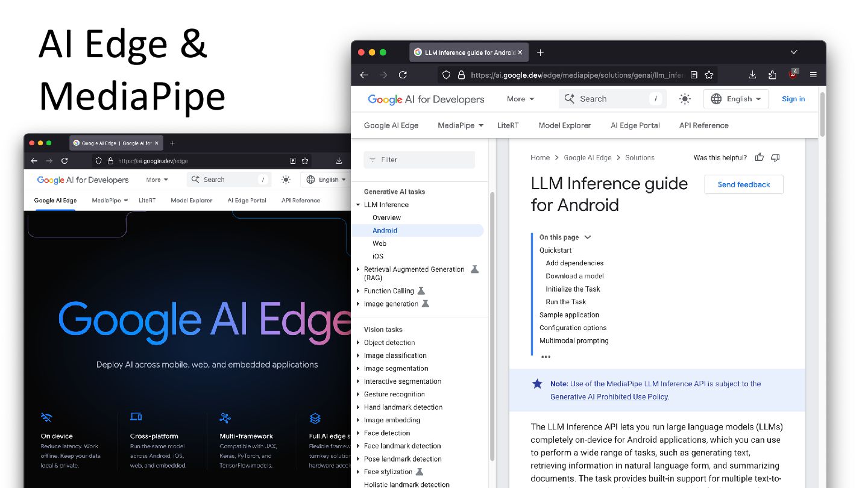868x488 pixels.
Task: Click the forward arrow in the LLM Inference window
Action: point(383,75)
